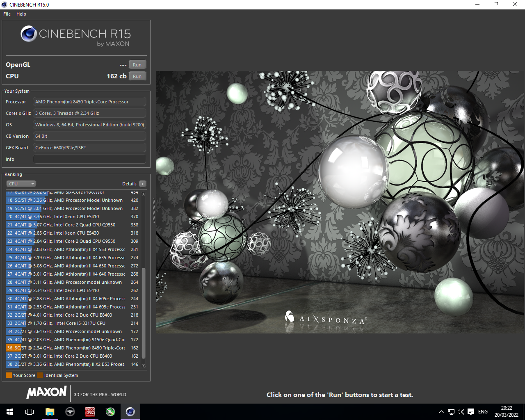Select ranking row 20 Intel Xeon CPU E5410 370
Image resolution: width=525 pixels, height=420 pixels.
73,217
